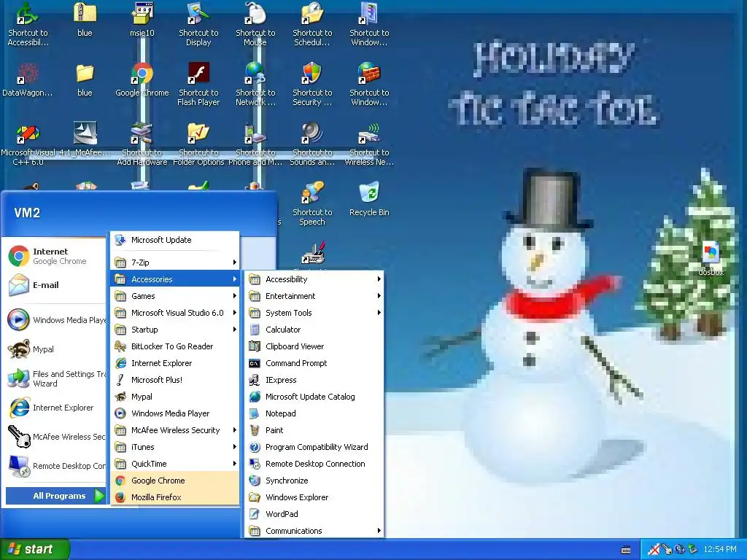Click the red X security tray icon
The width and height of the screenshot is (747, 560).
pyautogui.click(x=654, y=549)
